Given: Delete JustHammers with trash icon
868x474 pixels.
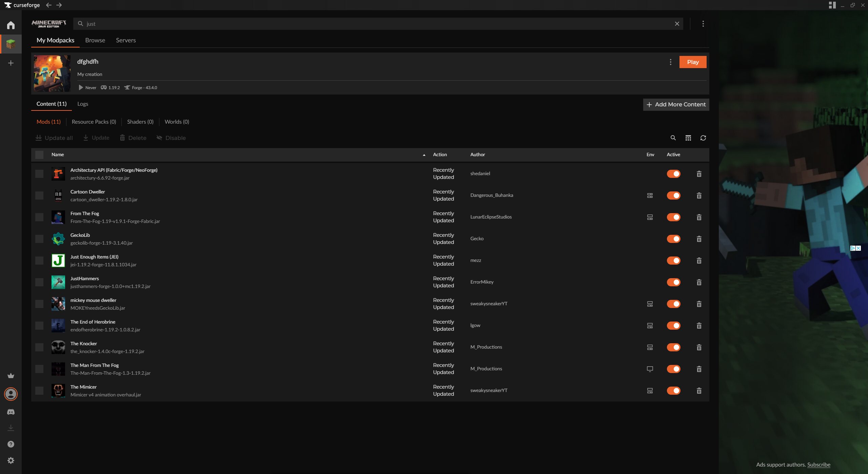Looking at the screenshot, I should (x=699, y=282).
